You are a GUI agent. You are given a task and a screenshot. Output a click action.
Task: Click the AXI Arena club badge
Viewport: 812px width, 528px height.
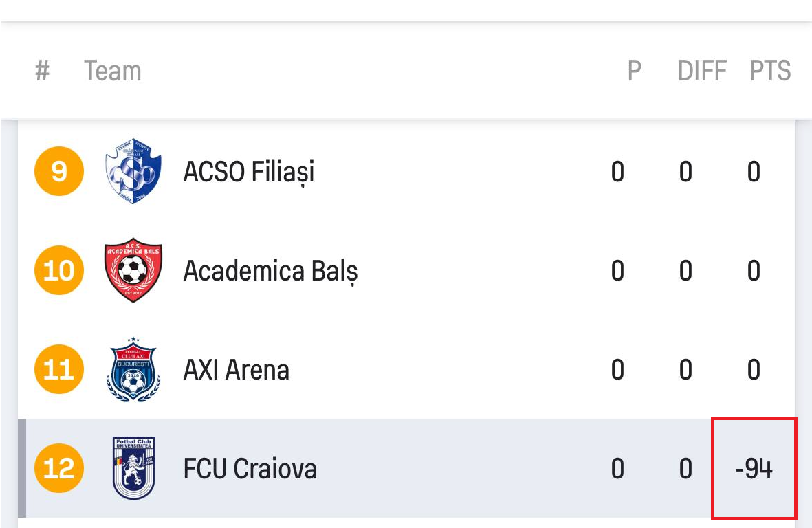click(x=133, y=369)
